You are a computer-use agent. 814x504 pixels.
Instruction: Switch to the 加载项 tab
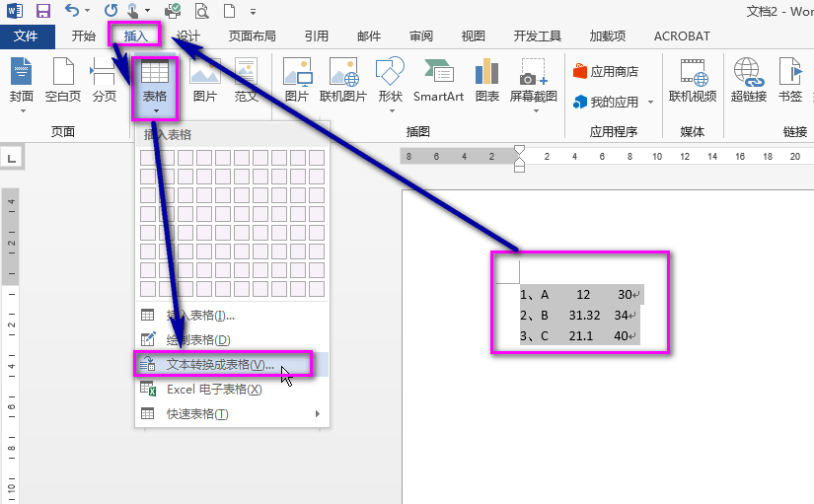coord(608,36)
